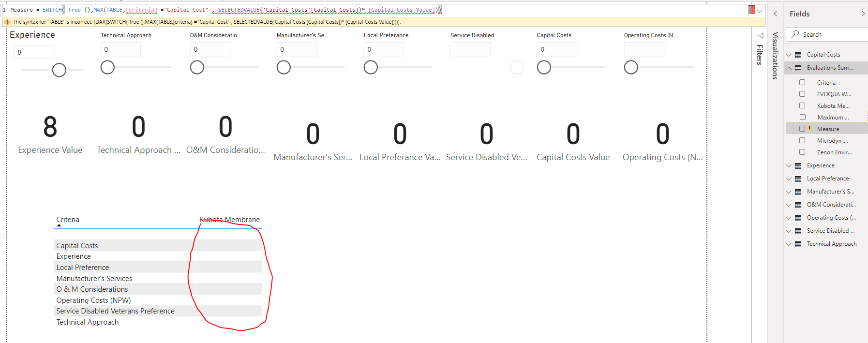868x343 pixels.
Task: Select the Service Disabled Veterans Preference row
Action: click(x=158, y=311)
